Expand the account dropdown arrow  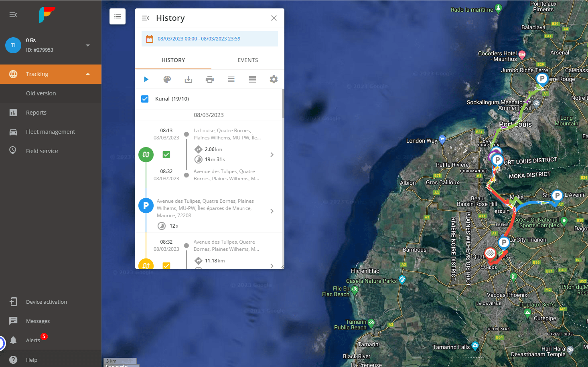[88, 45]
